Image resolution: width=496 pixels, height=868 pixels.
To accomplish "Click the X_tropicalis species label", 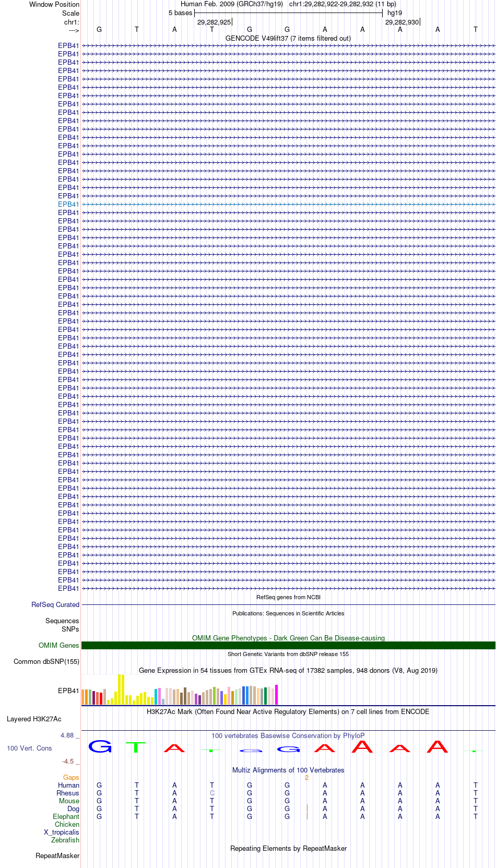I will click(62, 833).
